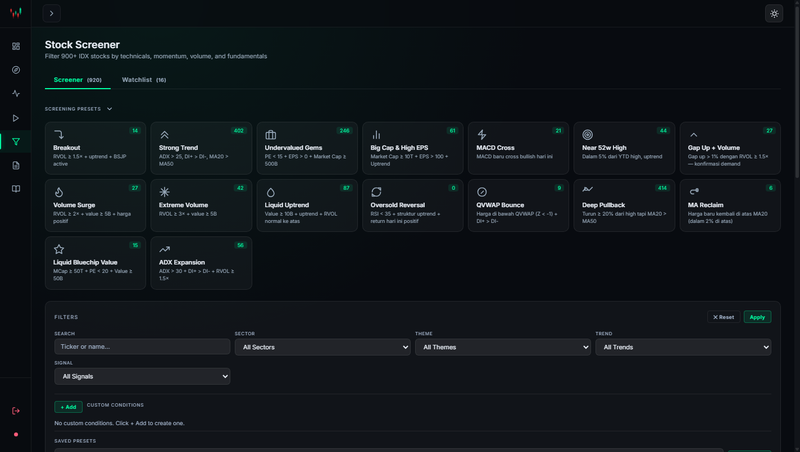This screenshot has height=452, width=800.
Task: Click the + Add custom condition button
Action: [x=68, y=407]
